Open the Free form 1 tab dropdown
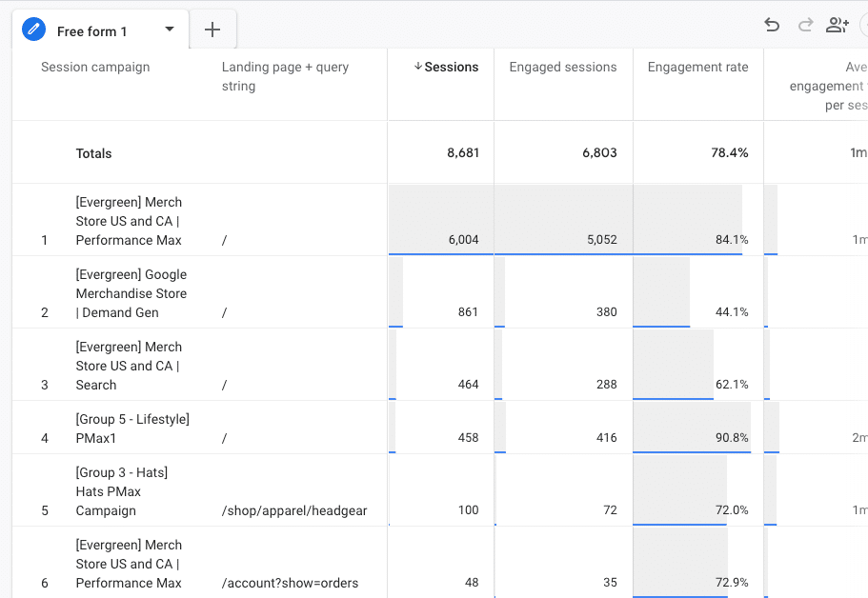868x598 pixels. click(x=170, y=29)
